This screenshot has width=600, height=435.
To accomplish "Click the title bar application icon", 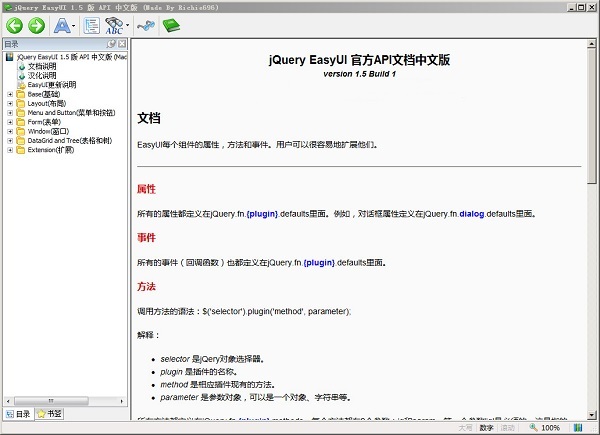I will 8,7.
